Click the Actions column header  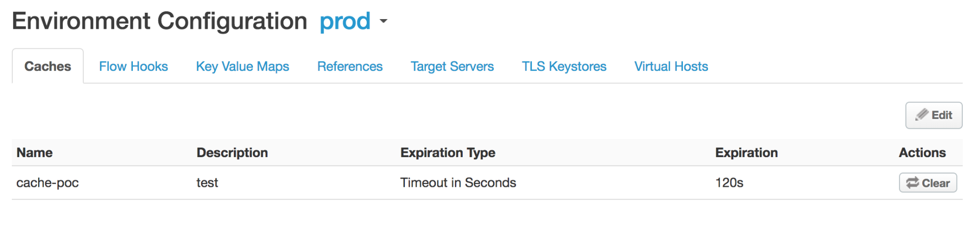click(922, 153)
